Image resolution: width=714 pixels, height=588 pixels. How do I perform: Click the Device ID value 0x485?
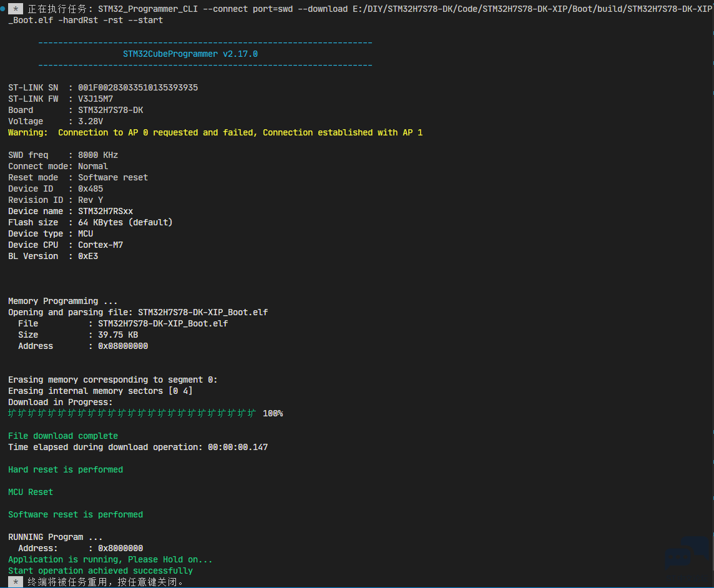[x=90, y=189]
